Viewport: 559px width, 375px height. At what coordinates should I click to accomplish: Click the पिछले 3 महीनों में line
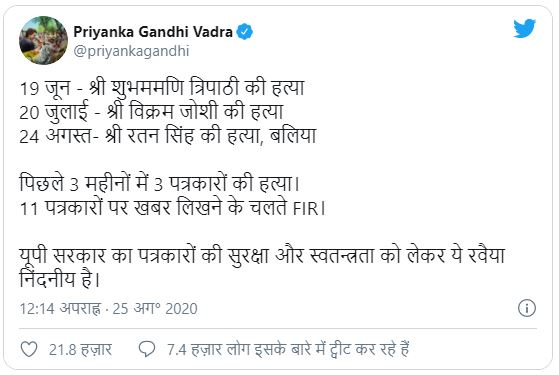pos(160,184)
